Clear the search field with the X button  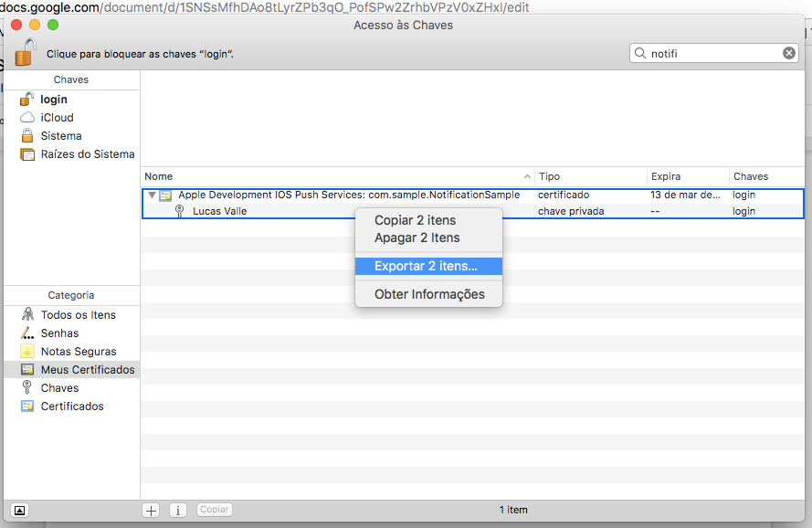(x=788, y=53)
